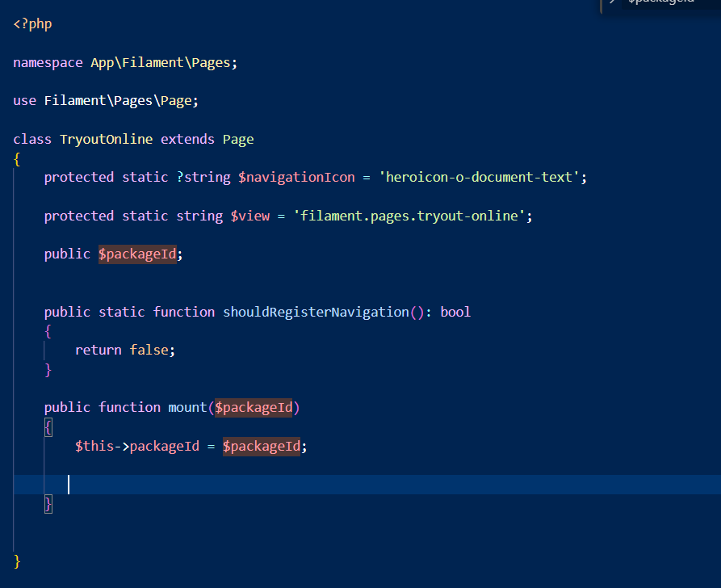Click the Filament\Pages\Page import path
Viewport: 721px width, 588px height.
[x=121, y=100]
